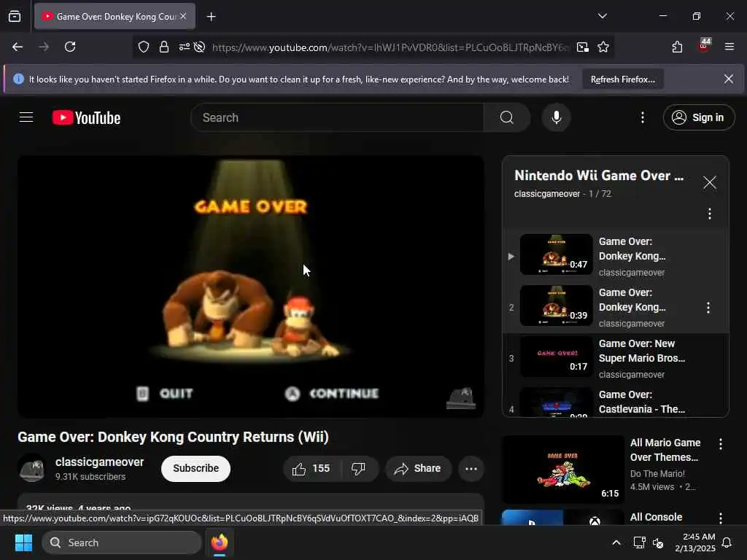The height and width of the screenshot is (560, 747).
Task: Dislike this video
Action: coord(360,469)
